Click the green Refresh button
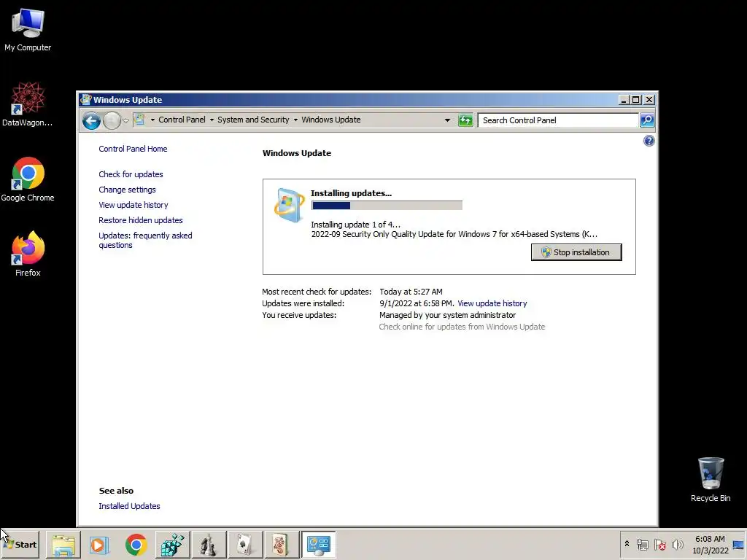Viewport: 747px width, 560px height. (x=465, y=120)
